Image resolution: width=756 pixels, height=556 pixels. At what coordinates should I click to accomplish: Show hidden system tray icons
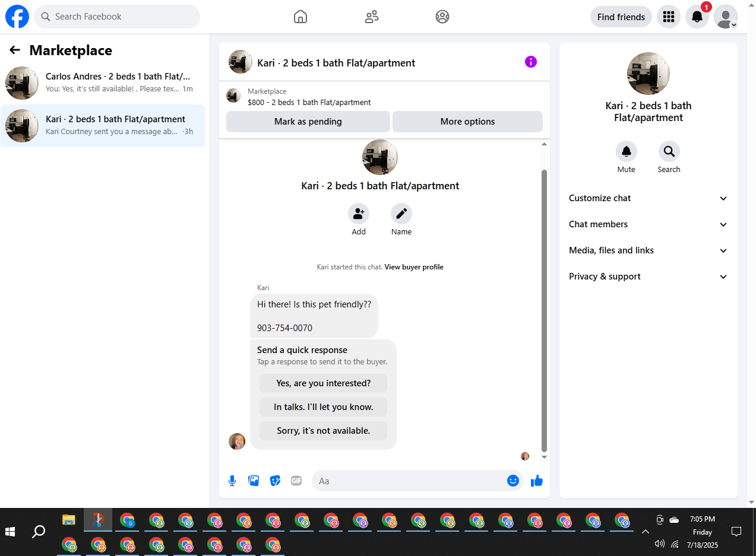tap(646, 532)
